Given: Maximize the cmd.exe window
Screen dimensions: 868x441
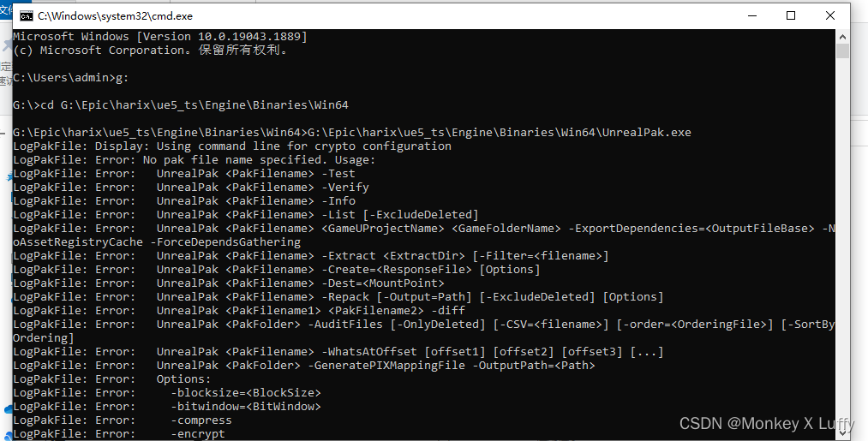Looking at the screenshot, I should 791,16.
